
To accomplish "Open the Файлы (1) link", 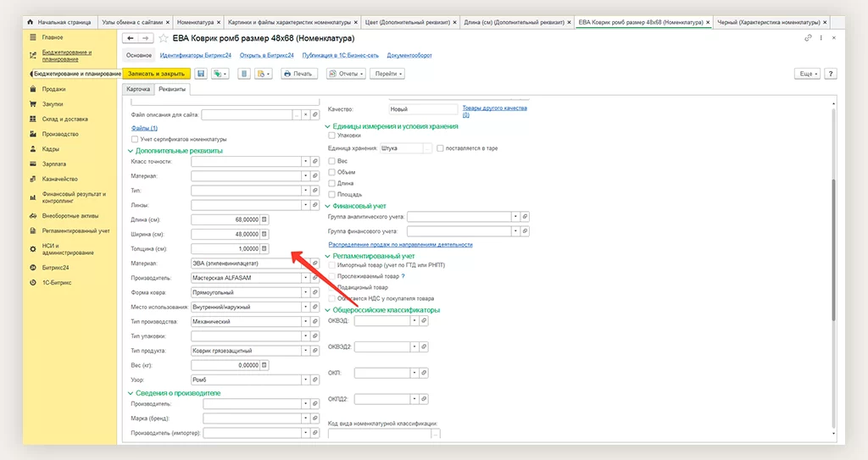I will pos(143,127).
